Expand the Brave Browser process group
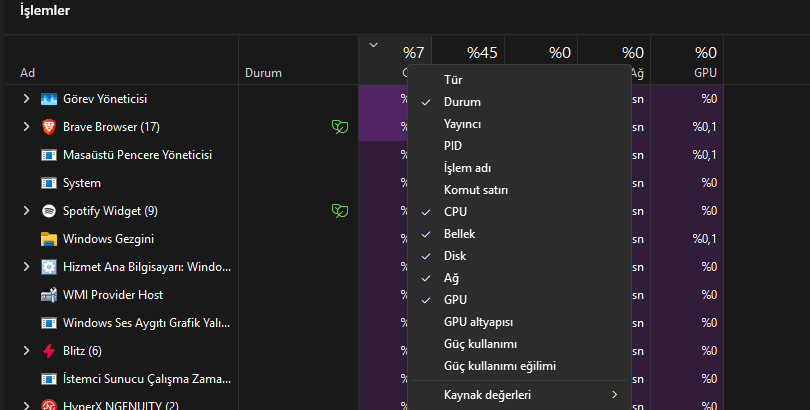The image size is (810, 410). pos(26,127)
